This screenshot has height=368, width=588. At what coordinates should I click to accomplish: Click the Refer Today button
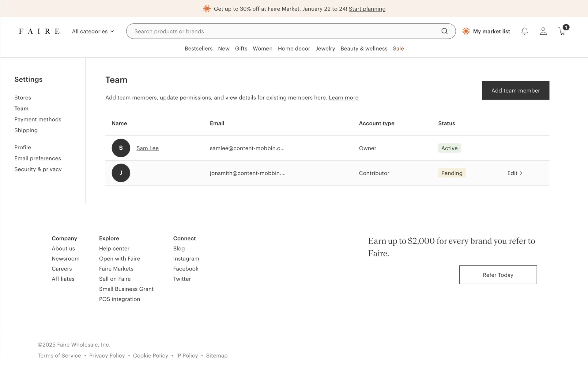click(498, 275)
